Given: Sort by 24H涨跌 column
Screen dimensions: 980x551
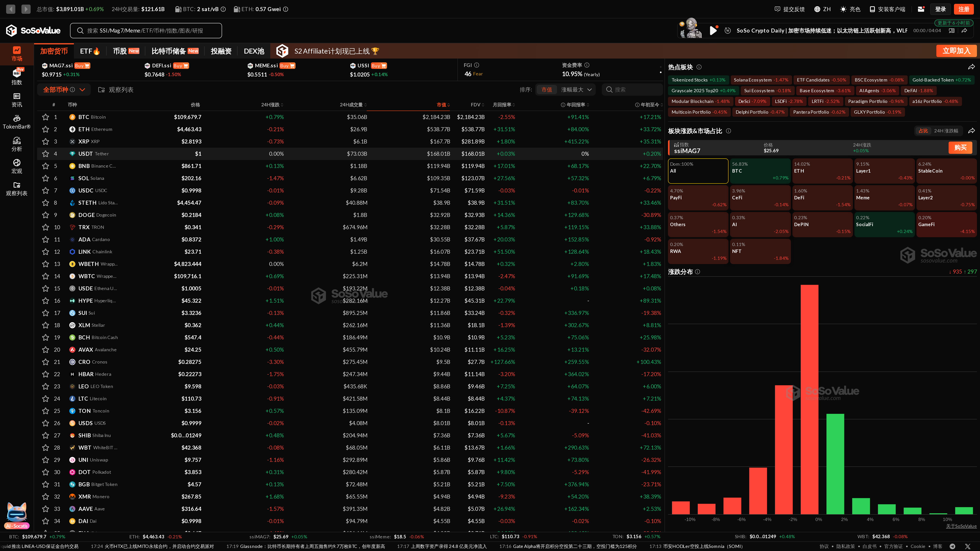Looking at the screenshot, I should (272, 105).
